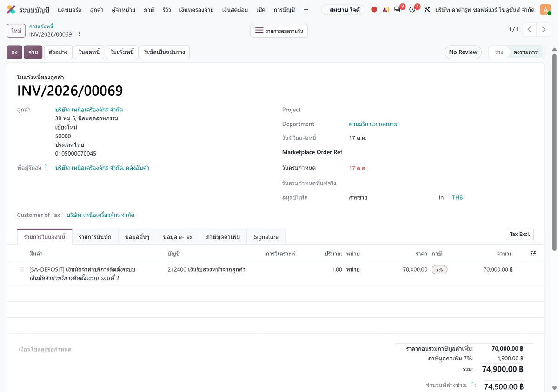Screen dimensions: 558x392
Task: Open the column settings adjust icon
Action: click(533, 254)
